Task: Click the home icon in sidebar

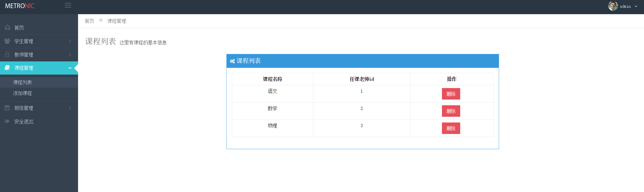Action: click(7, 27)
